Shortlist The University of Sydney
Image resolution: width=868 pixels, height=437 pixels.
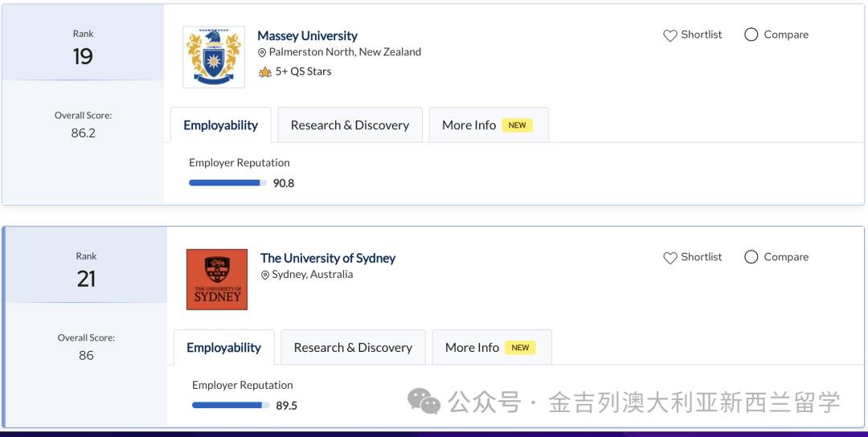click(693, 257)
